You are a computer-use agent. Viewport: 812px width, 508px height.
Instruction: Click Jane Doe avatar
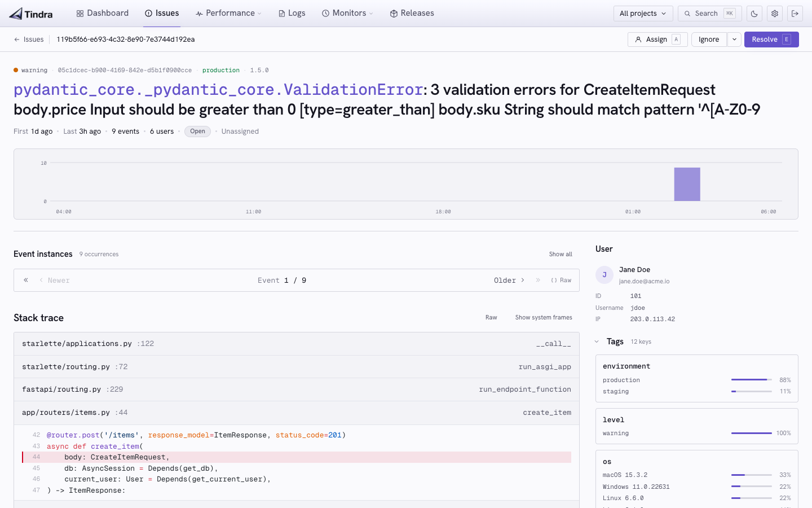pyautogui.click(x=604, y=275)
